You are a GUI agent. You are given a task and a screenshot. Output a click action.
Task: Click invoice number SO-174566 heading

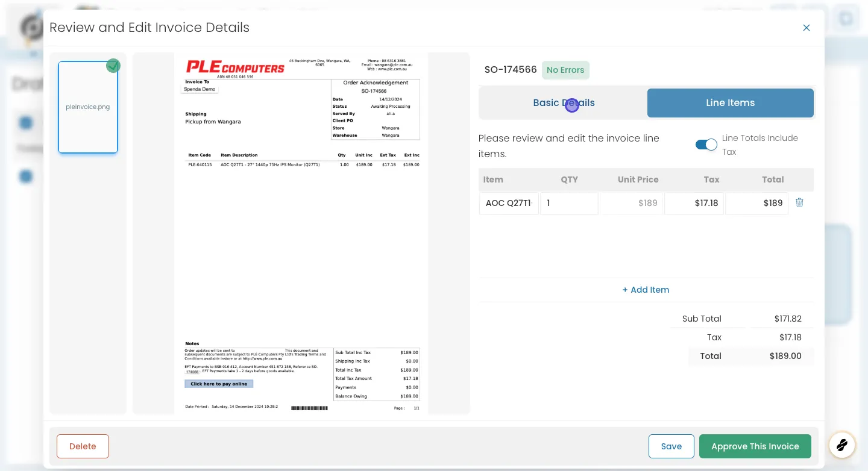click(x=511, y=69)
